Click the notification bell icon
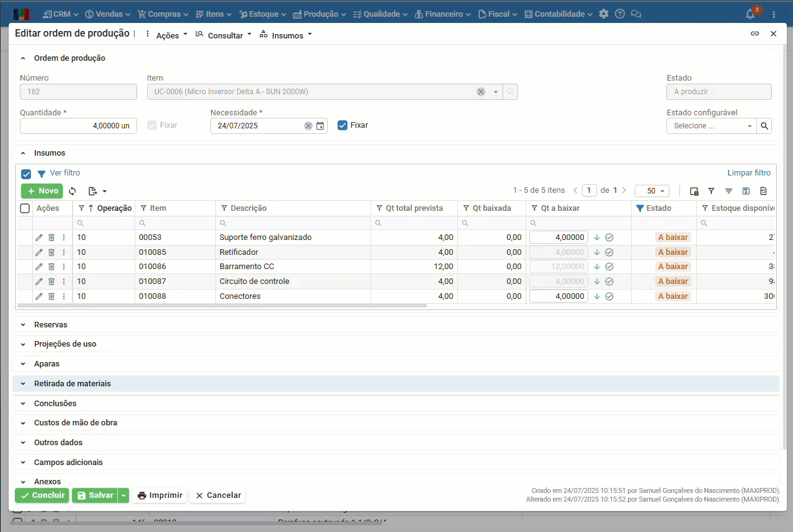Image resolution: width=793 pixels, height=532 pixels. pyautogui.click(x=750, y=14)
